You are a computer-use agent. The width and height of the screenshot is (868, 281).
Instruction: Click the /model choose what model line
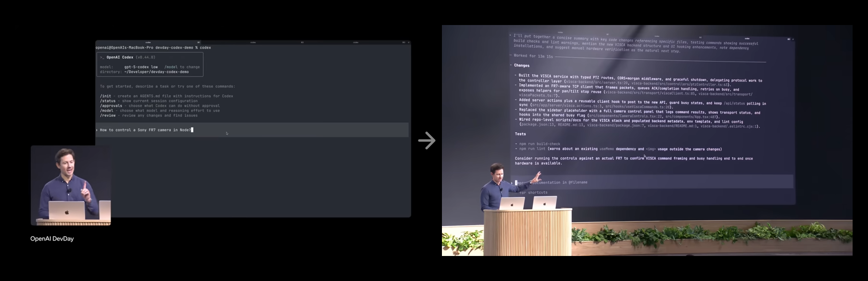160,111
